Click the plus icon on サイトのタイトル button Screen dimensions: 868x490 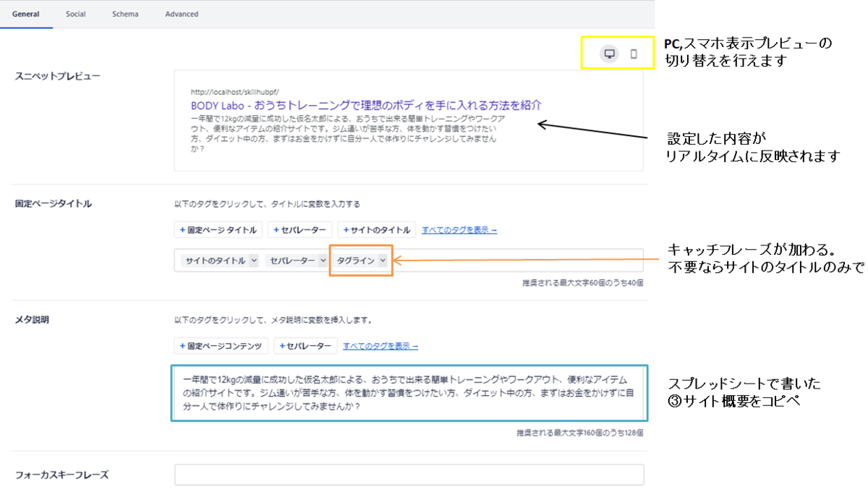pos(346,230)
